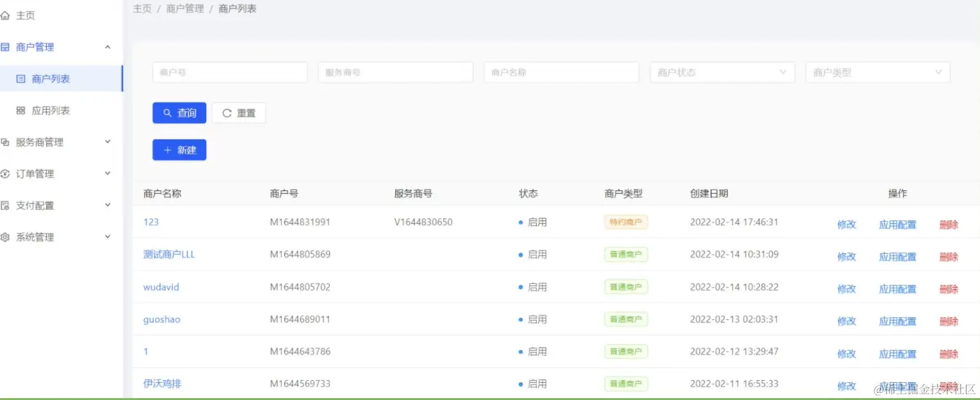This screenshot has width=980, height=400.
Task: Click merchant number M1644805702
Action: pyautogui.click(x=300, y=287)
